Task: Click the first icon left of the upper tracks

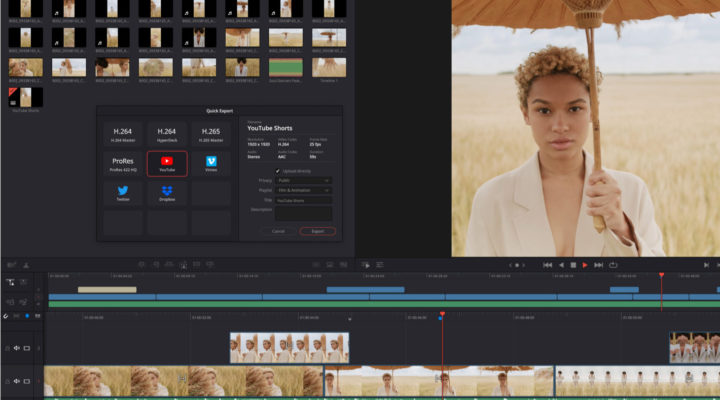Action: 10,302
